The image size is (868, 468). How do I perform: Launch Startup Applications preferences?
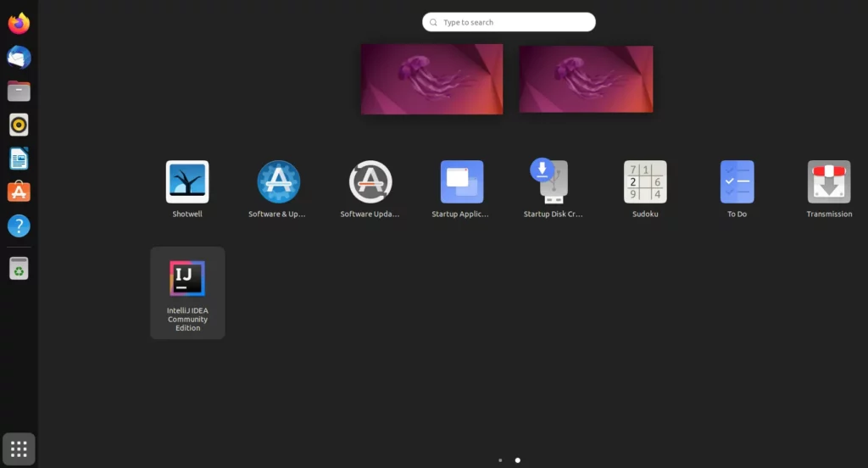(462, 181)
